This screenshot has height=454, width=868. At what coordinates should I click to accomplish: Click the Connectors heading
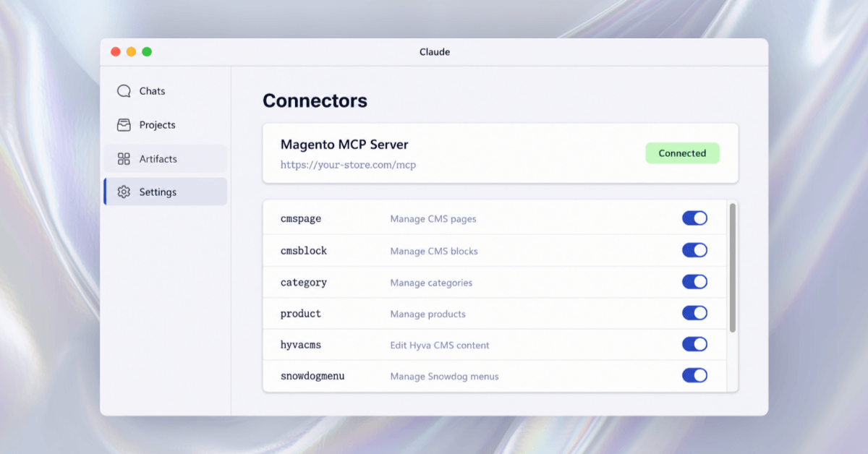tap(315, 100)
